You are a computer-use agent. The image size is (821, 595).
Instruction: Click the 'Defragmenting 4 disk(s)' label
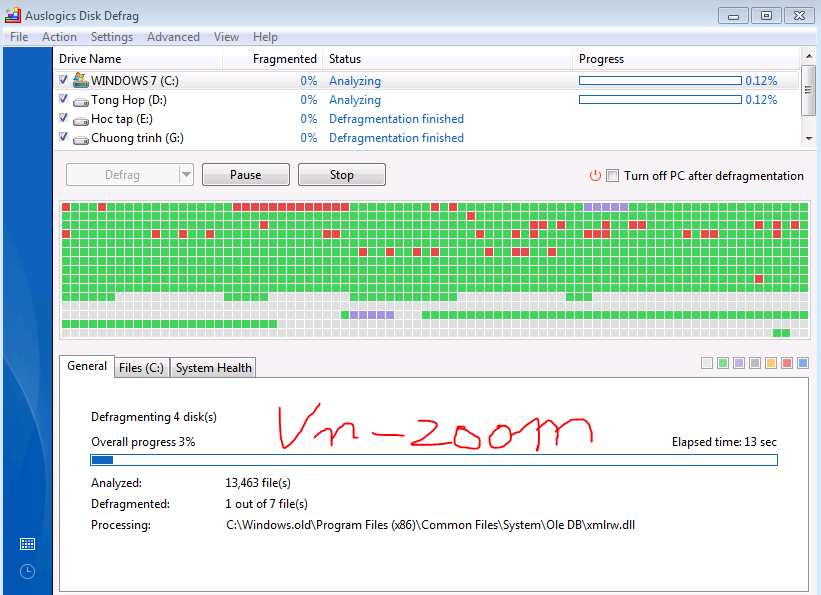(x=154, y=417)
